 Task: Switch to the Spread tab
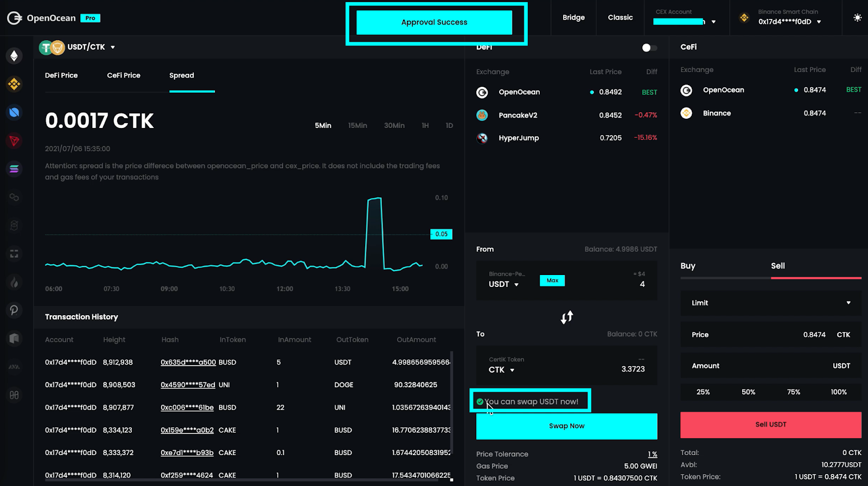pyautogui.click(x=182, y=75)
